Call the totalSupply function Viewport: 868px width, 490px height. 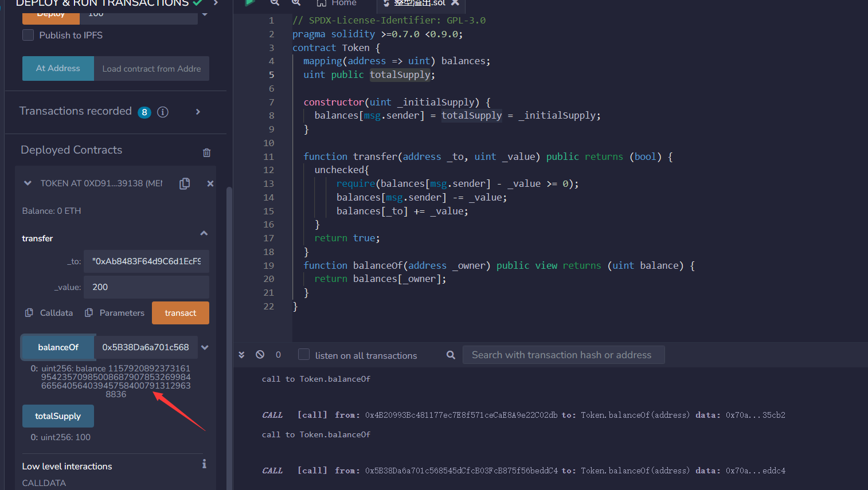(x=58, y=416)
